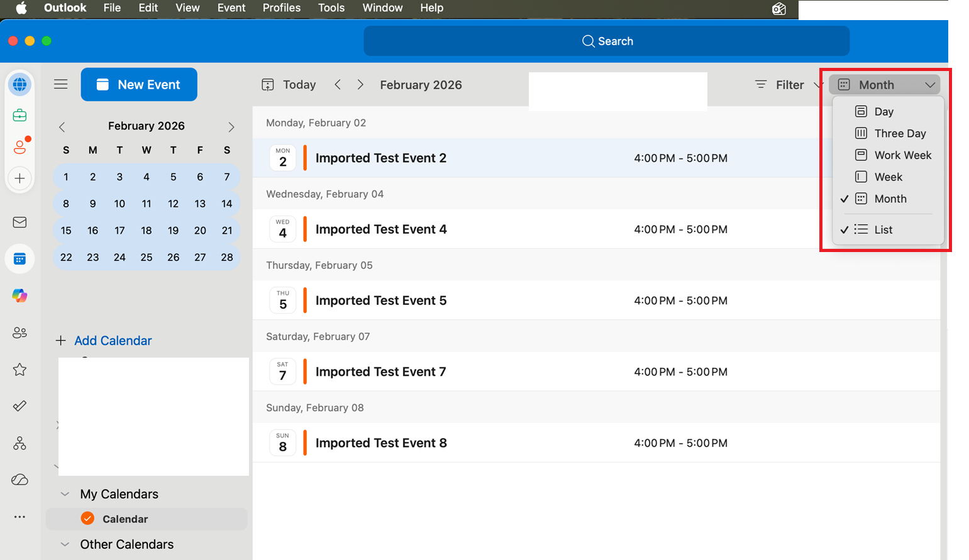Choose Three Day view from the menu
The width and height of the screenshot is (969, 560).
coord(888,133)
